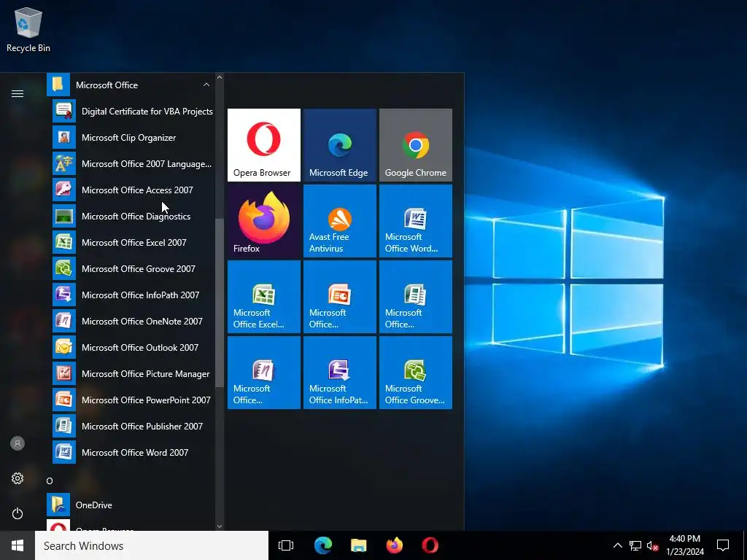Click the Opera Browser tile
The width and height of the screenshot is (747, 560).
(264, 145)
